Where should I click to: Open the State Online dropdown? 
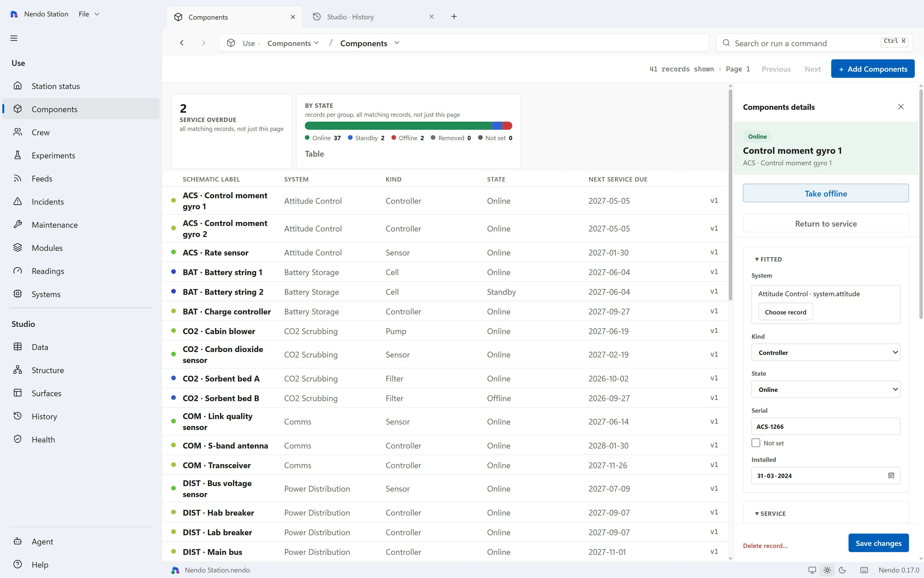coord(826,389)
